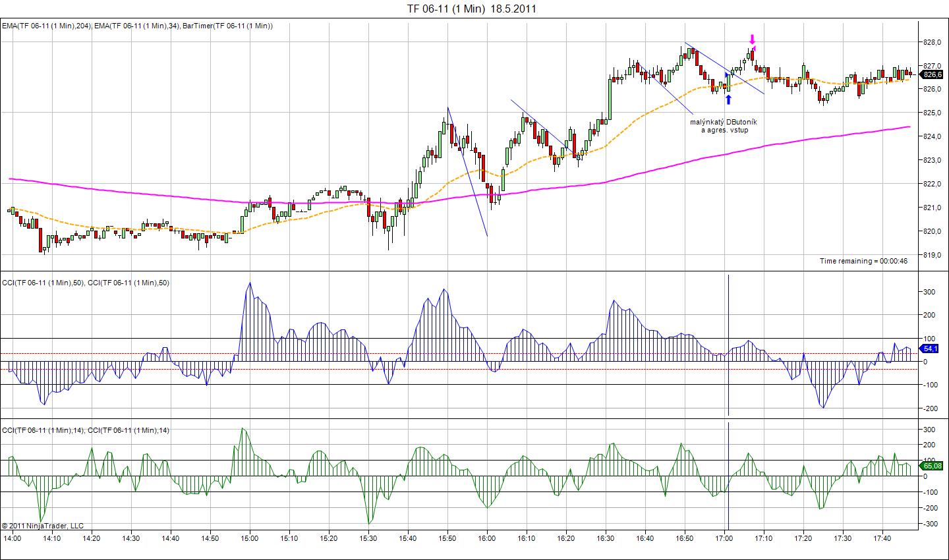Image resolution: width=949 pixels, height=560 pixels.
Task: Click the 16:50 time axis label
Action: click(x=685, y=538)
